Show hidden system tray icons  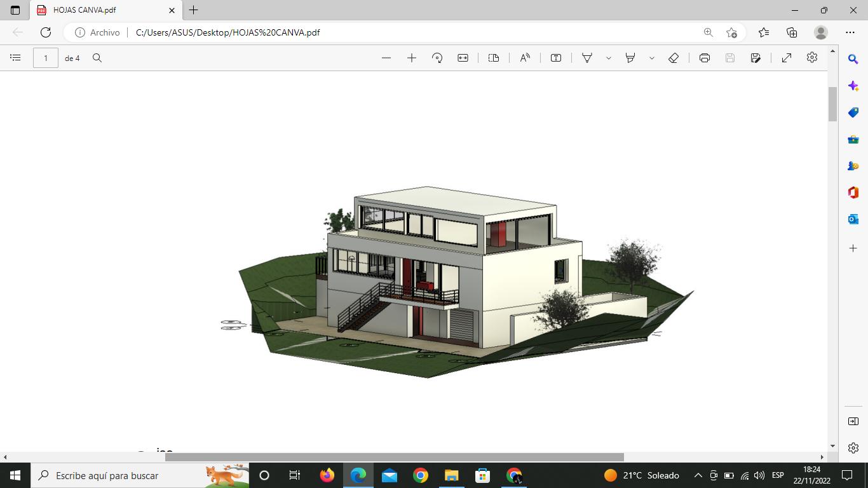(698, 475)
